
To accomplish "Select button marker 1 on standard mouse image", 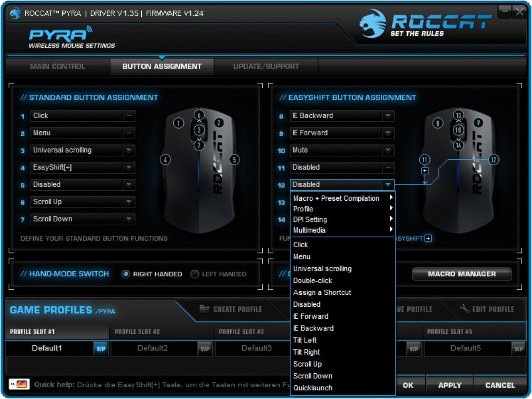I will [x=179, y=123].
